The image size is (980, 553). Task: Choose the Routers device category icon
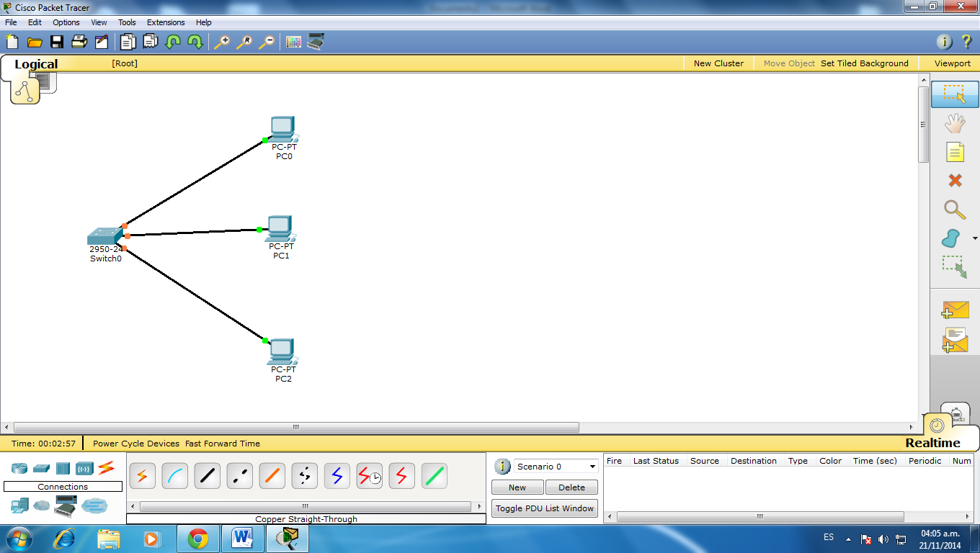(19, 469)
